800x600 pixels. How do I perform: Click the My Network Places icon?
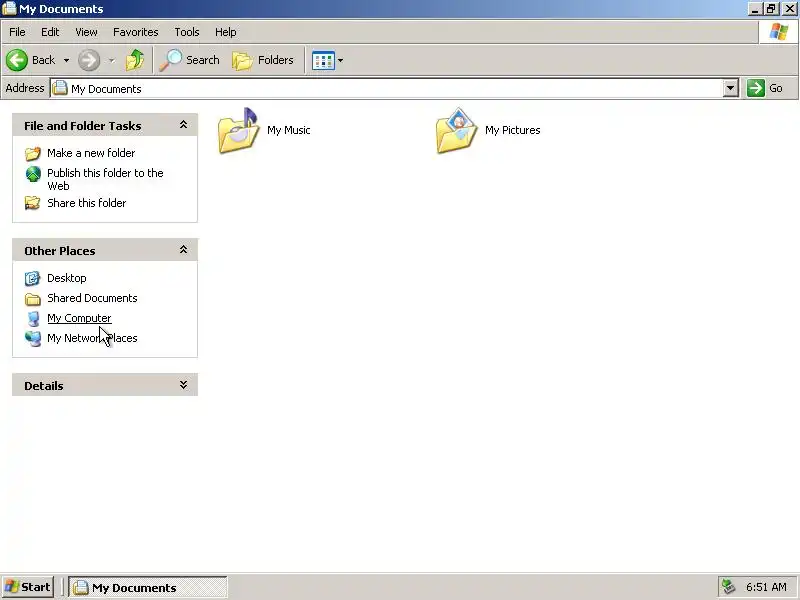[33, 338]
